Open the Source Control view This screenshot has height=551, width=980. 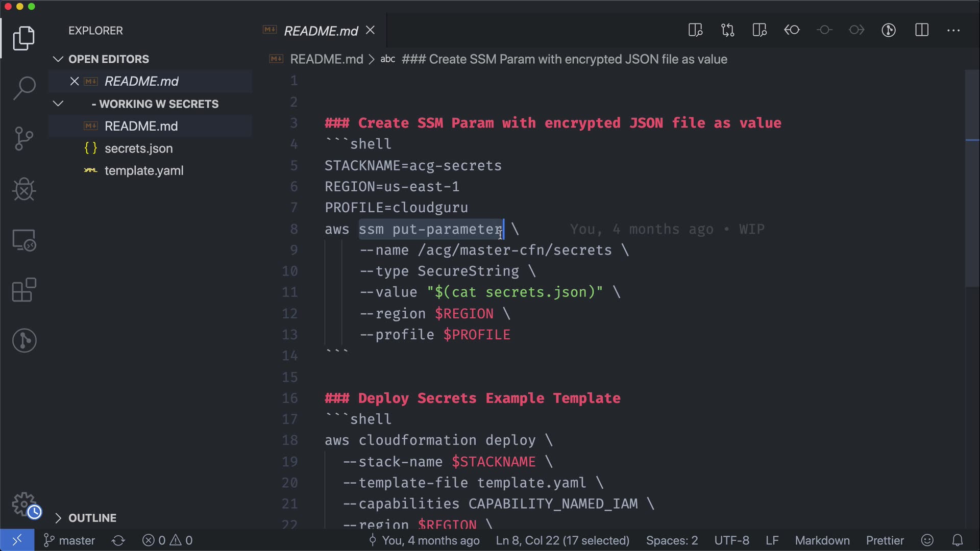(x=24, y=138)
